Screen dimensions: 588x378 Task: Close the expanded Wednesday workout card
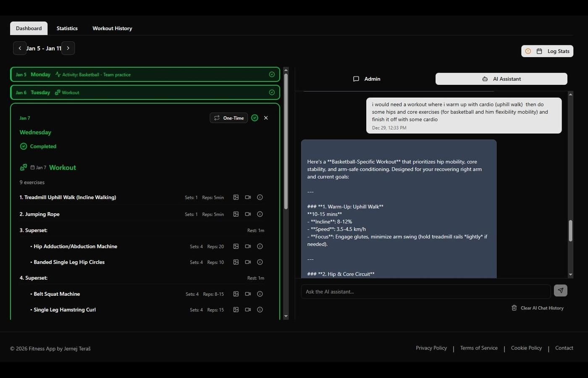click(x=266, y=118)
